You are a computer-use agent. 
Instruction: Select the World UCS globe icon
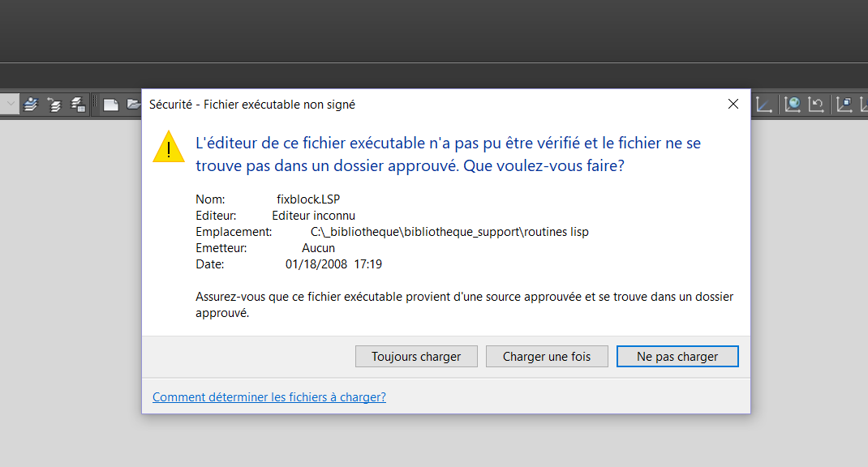tap(793, 104)
